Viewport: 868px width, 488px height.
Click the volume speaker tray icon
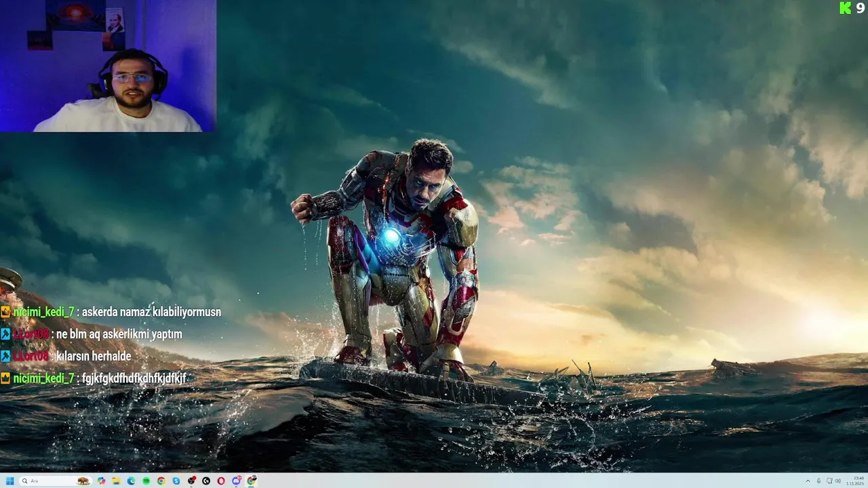pyautogui.click(x=838, y=481)
